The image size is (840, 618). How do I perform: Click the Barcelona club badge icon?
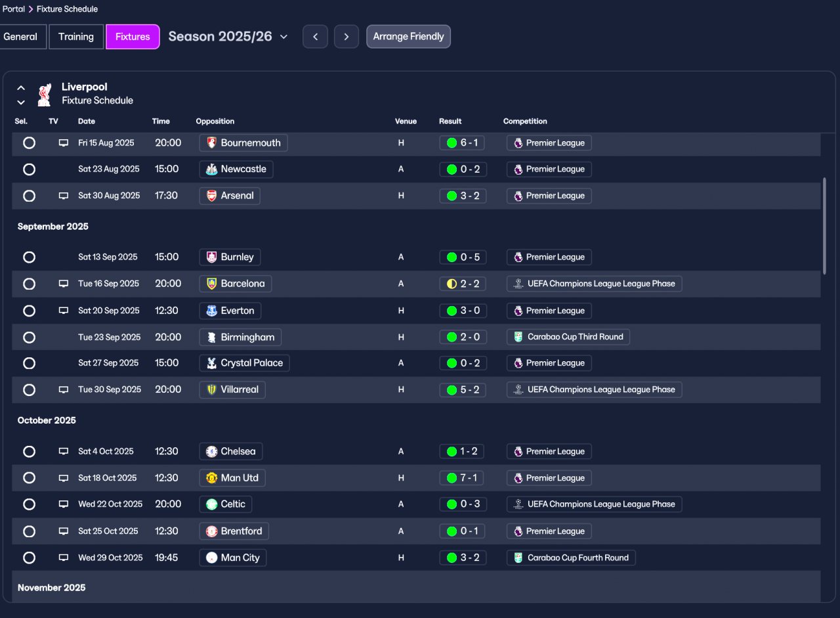211,284
